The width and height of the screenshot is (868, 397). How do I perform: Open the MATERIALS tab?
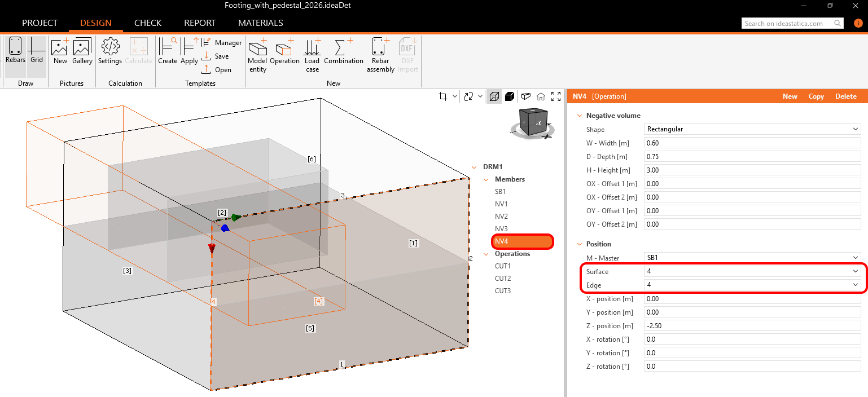coord(260,23)
